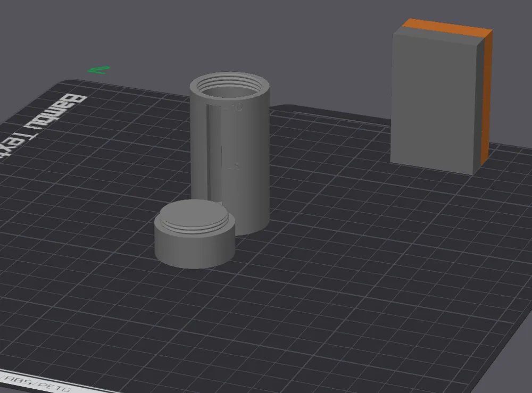Click the orange side face of the block

[487, 98]
